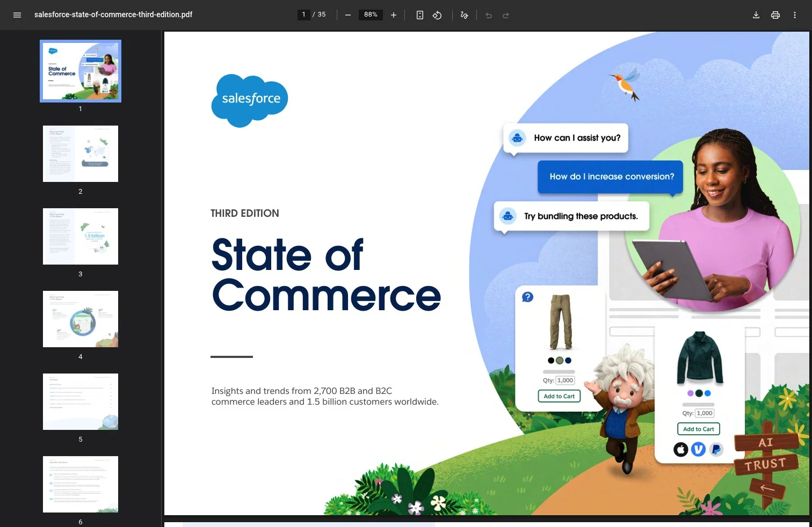The height and width of the screenshot is (527, 812).
Task: Open page 2 thumbnail
Action: click(81, 153)
